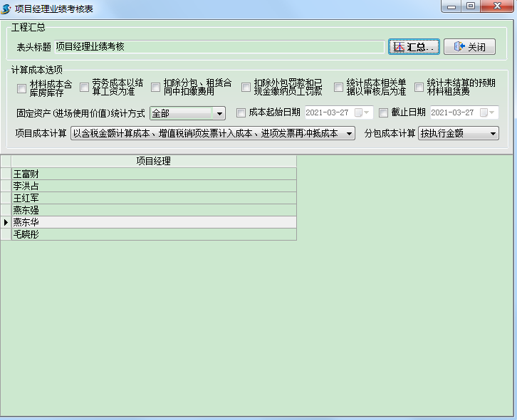Enable 材料成本含库房库存 checkbox
517x420 pixels.
(x=21, y=88)
